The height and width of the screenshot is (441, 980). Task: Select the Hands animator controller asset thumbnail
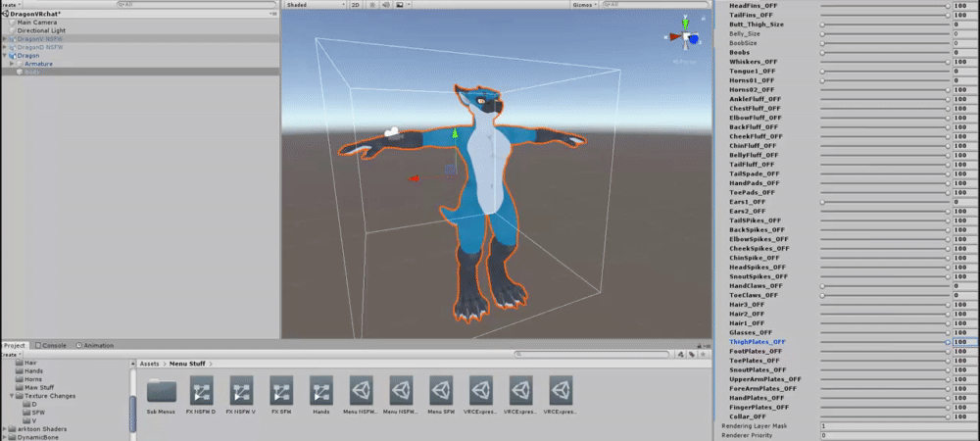[x=321, y=391]
